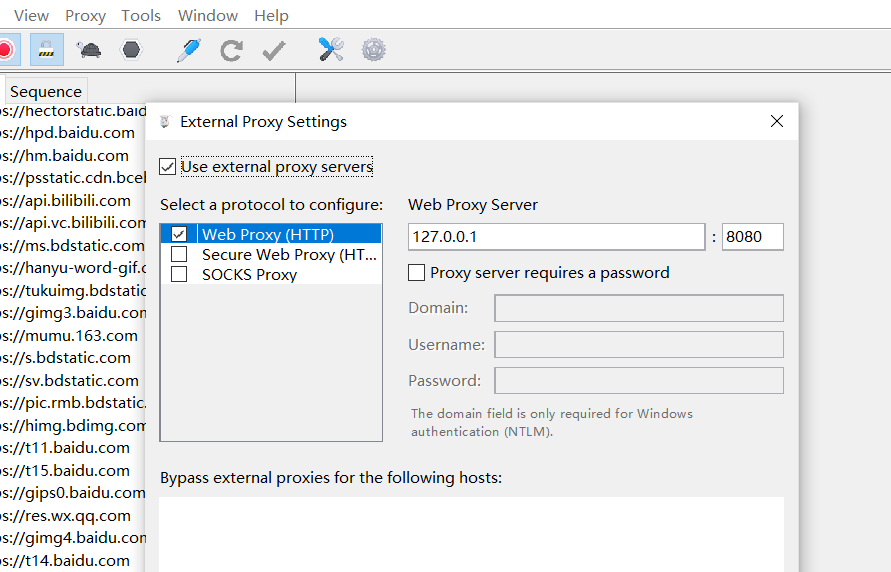Image resolution: width=891 pixels, height=572 pixels.
Task: Open the Proxy menu
Action: [85, 15]
